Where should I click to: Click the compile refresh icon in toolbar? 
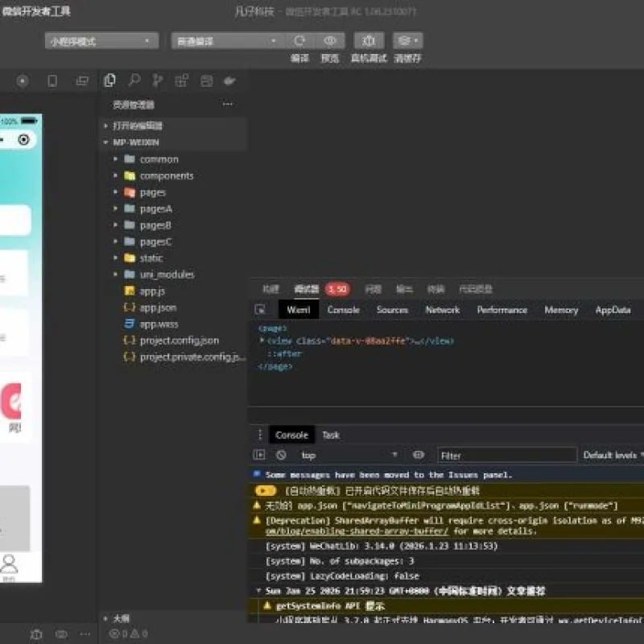point(299,41)
